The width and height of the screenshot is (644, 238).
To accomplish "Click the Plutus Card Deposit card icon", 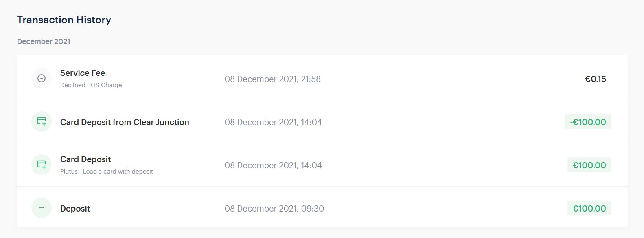I will point(42,165).
